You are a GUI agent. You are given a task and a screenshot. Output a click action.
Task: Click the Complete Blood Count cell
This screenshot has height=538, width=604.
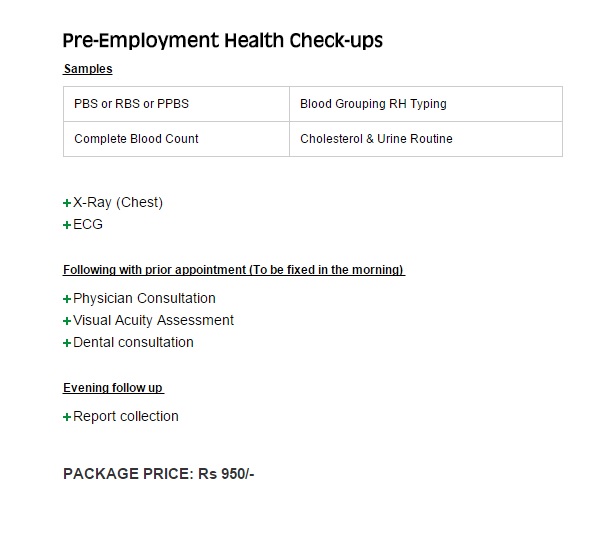click(x=176, y=139)
